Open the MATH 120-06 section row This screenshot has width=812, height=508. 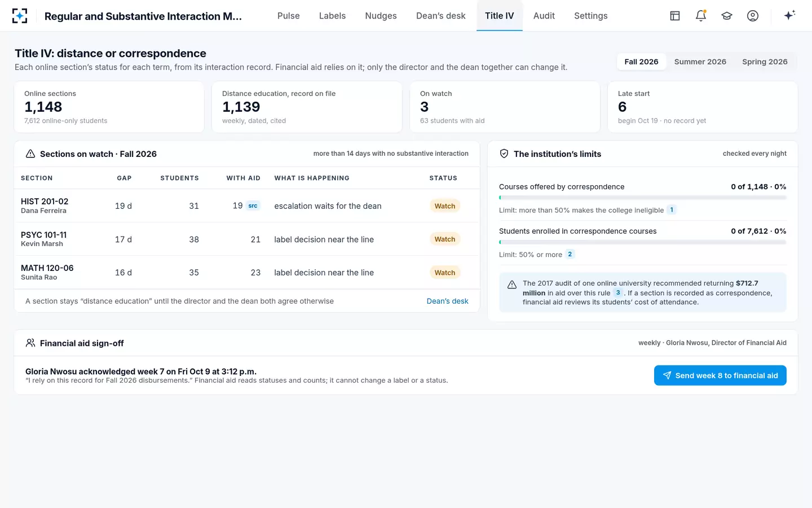click(247, 272)
